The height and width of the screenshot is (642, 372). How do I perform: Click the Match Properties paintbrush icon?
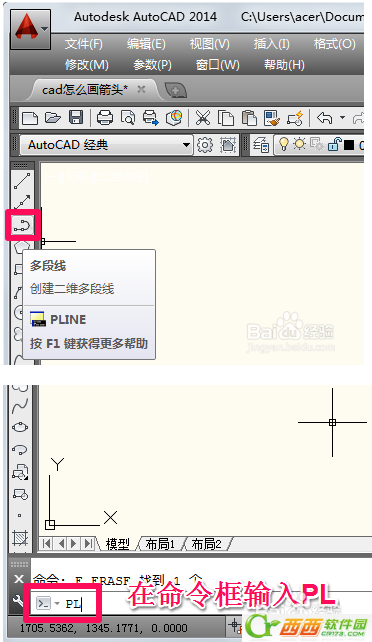(272, 118)
